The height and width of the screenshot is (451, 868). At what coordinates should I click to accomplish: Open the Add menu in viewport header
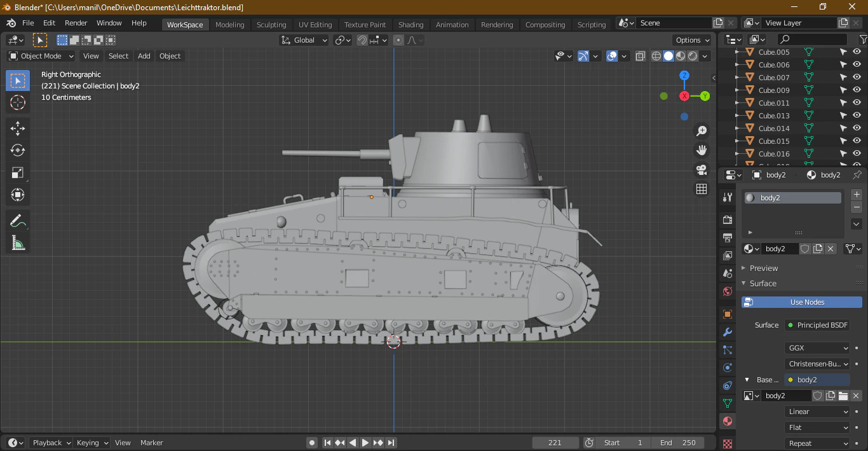click(x=144, y=56)
